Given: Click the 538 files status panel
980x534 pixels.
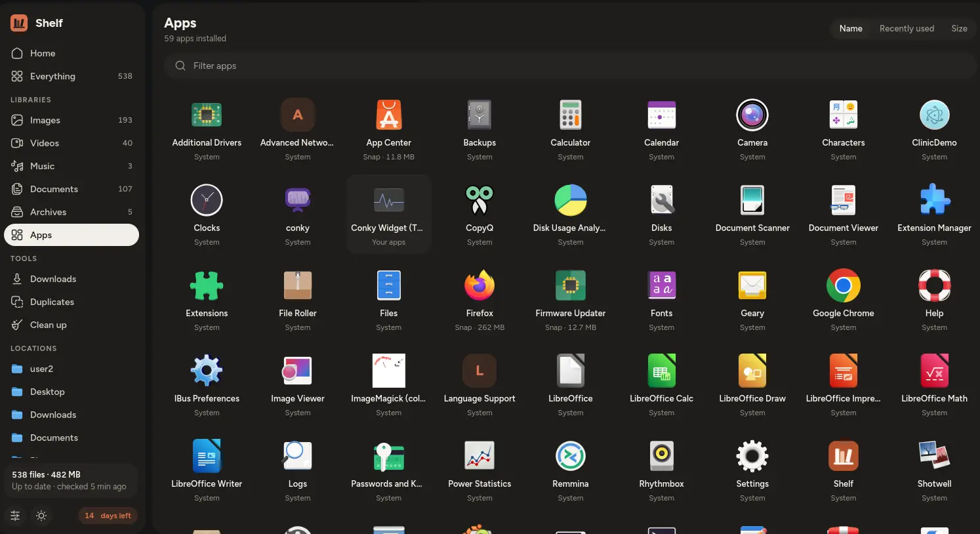Looking at the screenshot, I should click(71, 480).
